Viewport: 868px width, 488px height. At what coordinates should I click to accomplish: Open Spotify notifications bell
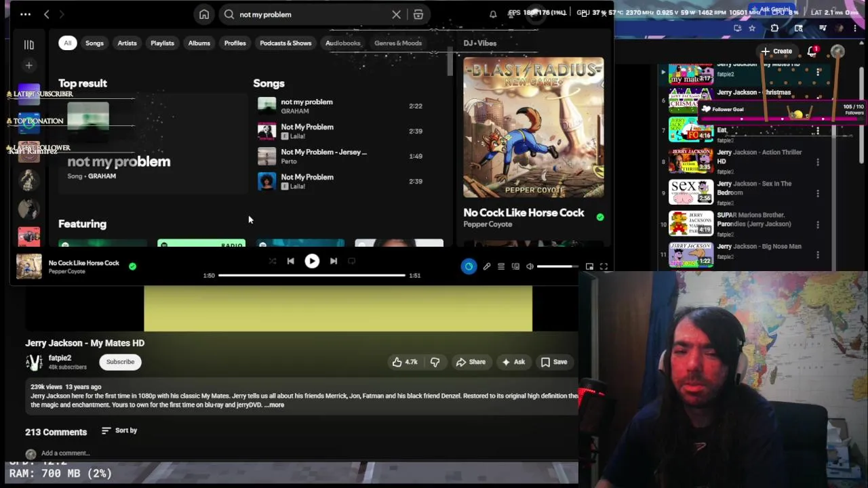[x=493, y=14]
